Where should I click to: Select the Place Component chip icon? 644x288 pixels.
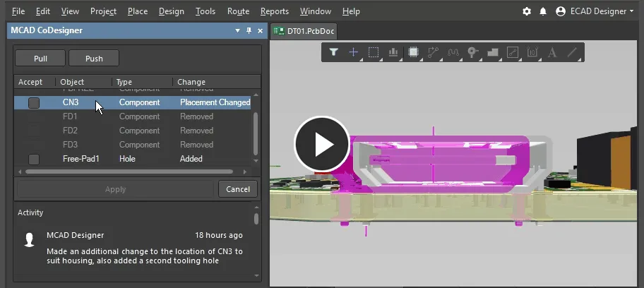[413, 52]
